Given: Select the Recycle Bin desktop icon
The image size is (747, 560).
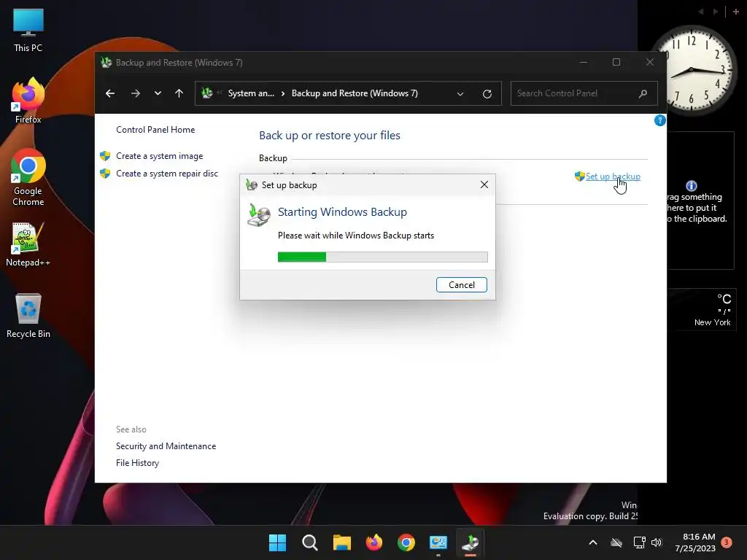Looking at the screenshot, I should (28, 315).
